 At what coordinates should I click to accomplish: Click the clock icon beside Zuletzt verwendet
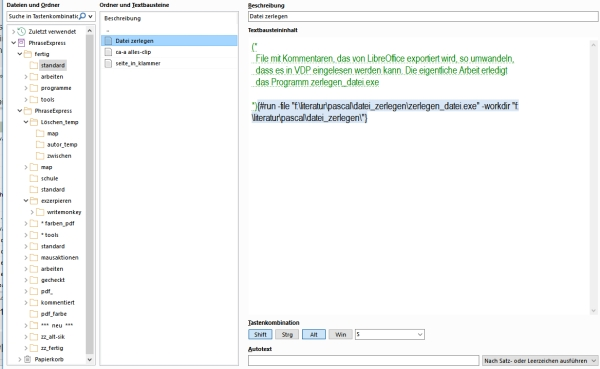[x=22, y=31]
